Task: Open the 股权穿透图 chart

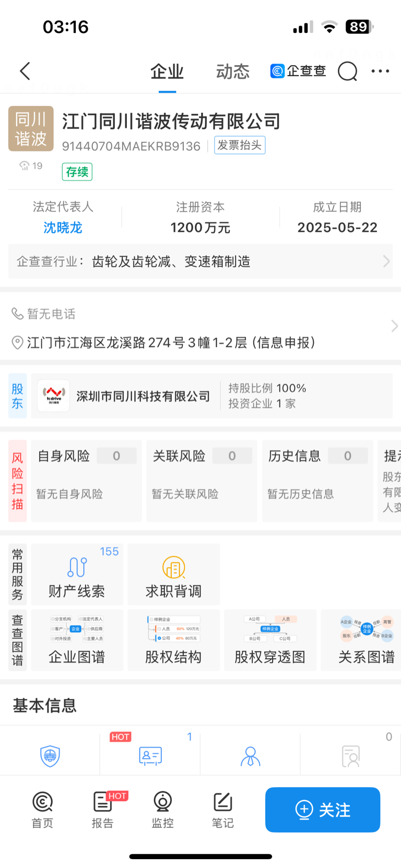Action: click(x=270, y=640)
